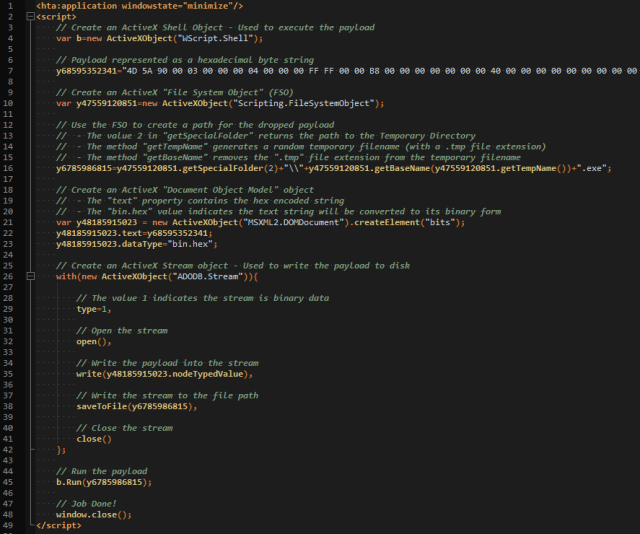Screen dimensions: 640x534
Task: Click the hex payload string starting 4D 5A
Action: click(380, 71)
